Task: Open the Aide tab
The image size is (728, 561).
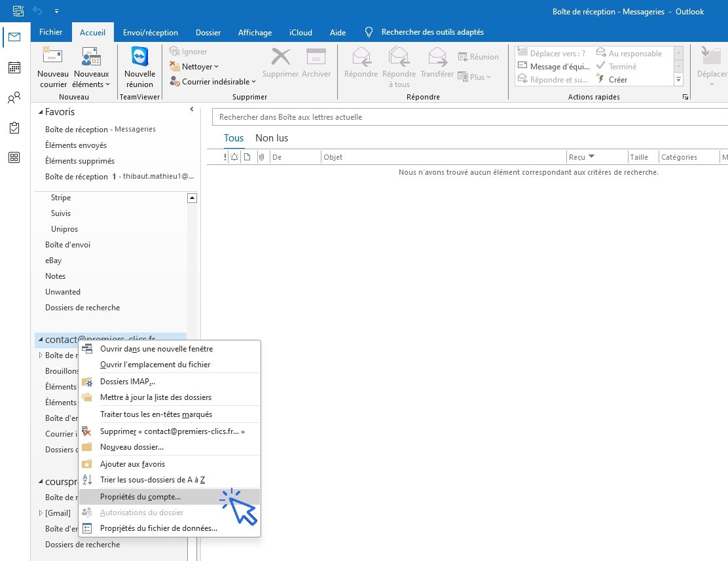Action: 338,33
